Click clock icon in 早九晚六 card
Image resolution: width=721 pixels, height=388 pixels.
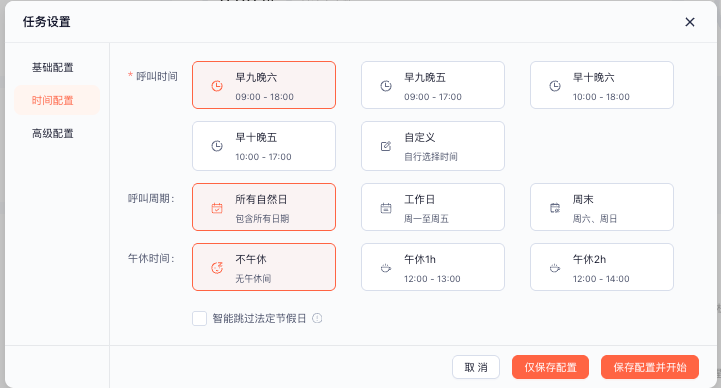[217, 86]
